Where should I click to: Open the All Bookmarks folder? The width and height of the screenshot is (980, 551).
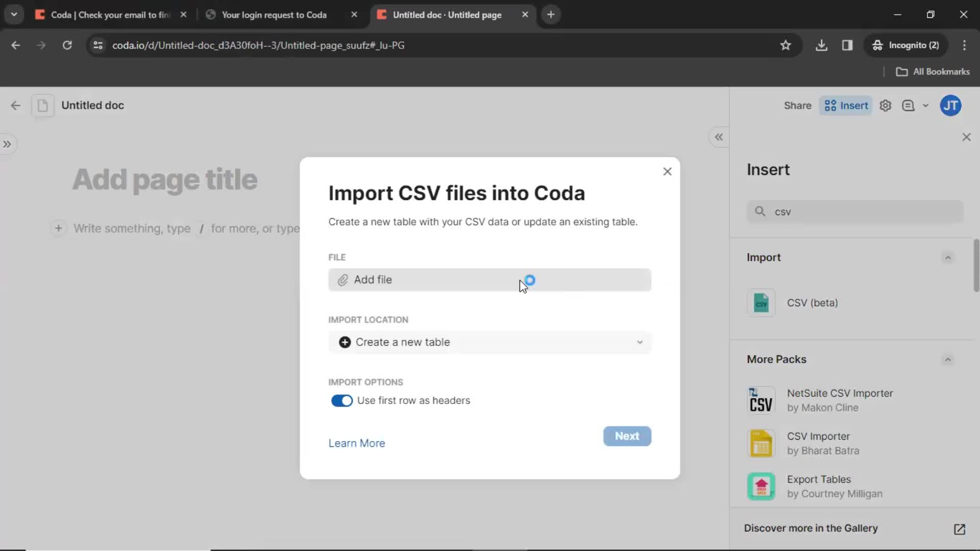click(x=933, y=72)
